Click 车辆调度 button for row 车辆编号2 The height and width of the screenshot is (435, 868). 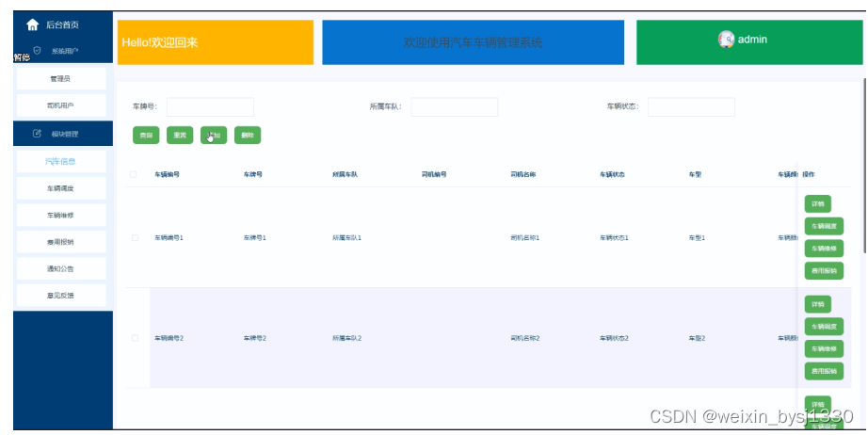point(824,327)
